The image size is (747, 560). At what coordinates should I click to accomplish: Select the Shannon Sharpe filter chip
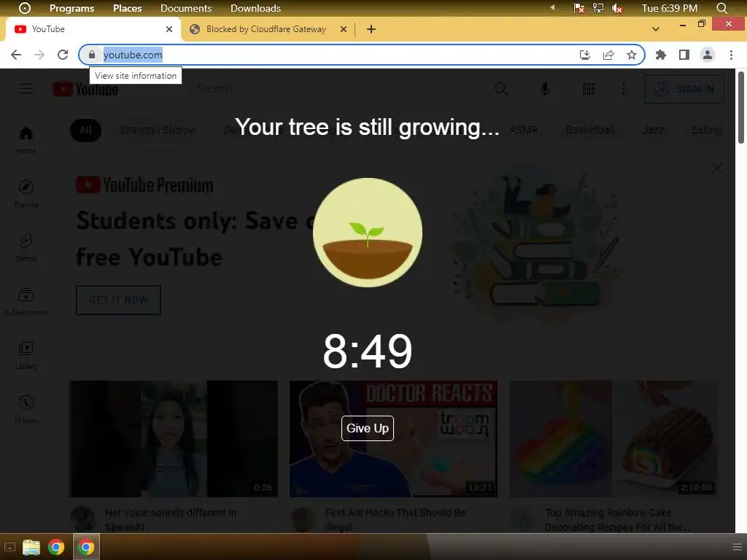[x=158, y=130]
